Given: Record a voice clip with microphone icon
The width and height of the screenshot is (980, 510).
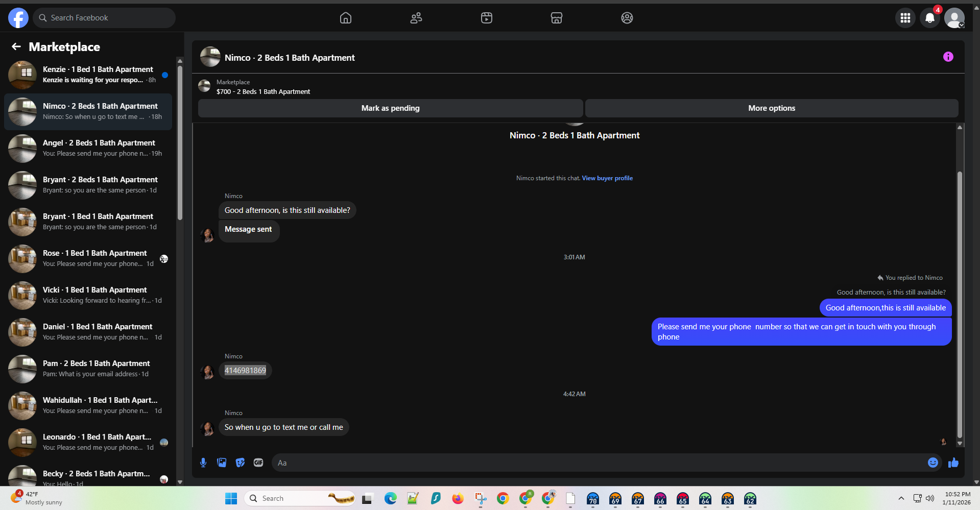Looking at the screenshot, I should [203, 463].
